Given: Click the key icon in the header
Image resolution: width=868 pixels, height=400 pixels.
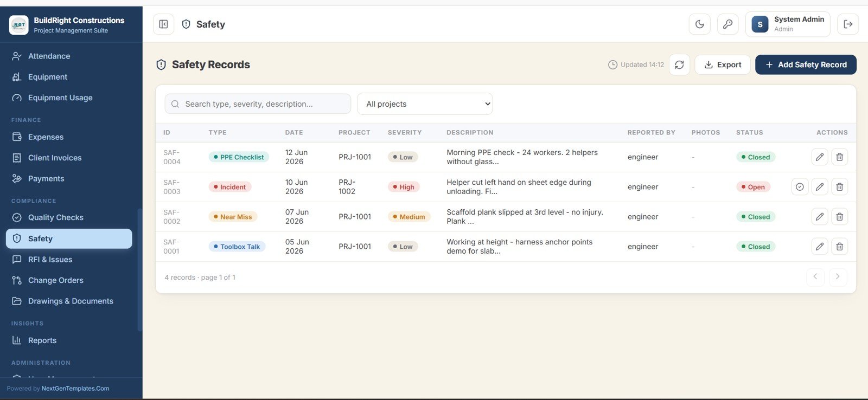Looking at the screenshot, I should [728, 24].
